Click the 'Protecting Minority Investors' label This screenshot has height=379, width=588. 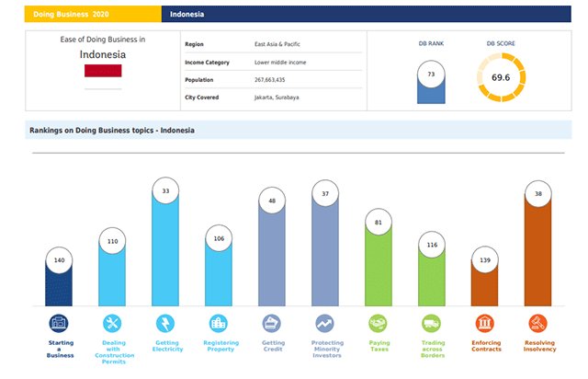pos(327,349)
